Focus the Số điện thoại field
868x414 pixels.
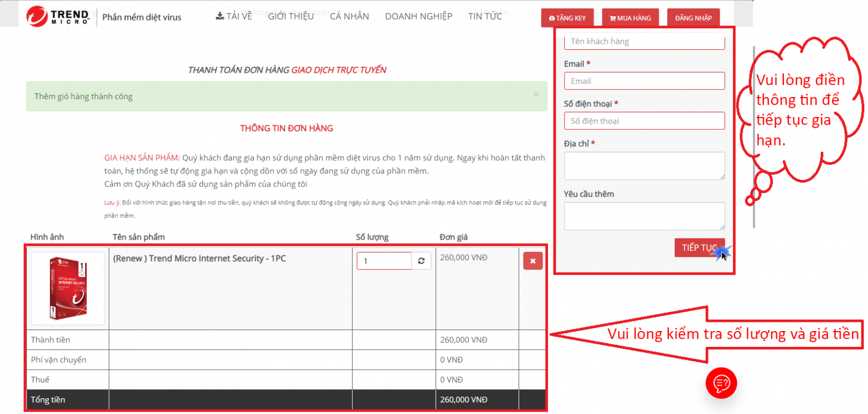click(x=644, y=121)
